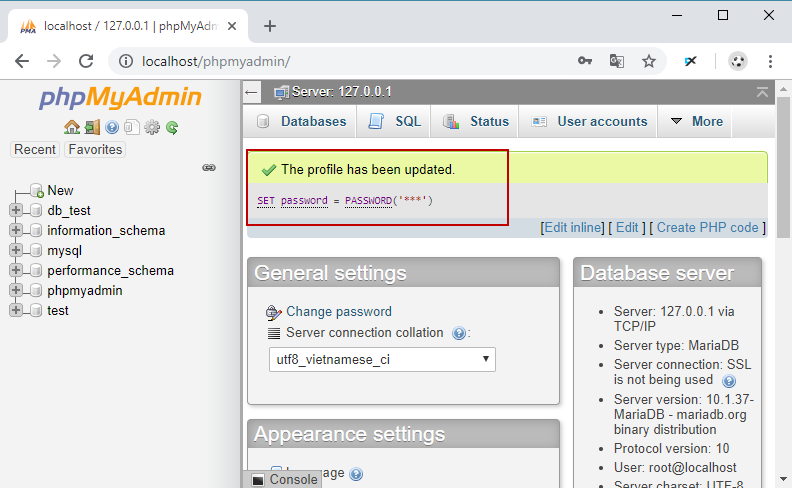Click the help icon next to Language

pyautogui.click(x=356, y=474)
